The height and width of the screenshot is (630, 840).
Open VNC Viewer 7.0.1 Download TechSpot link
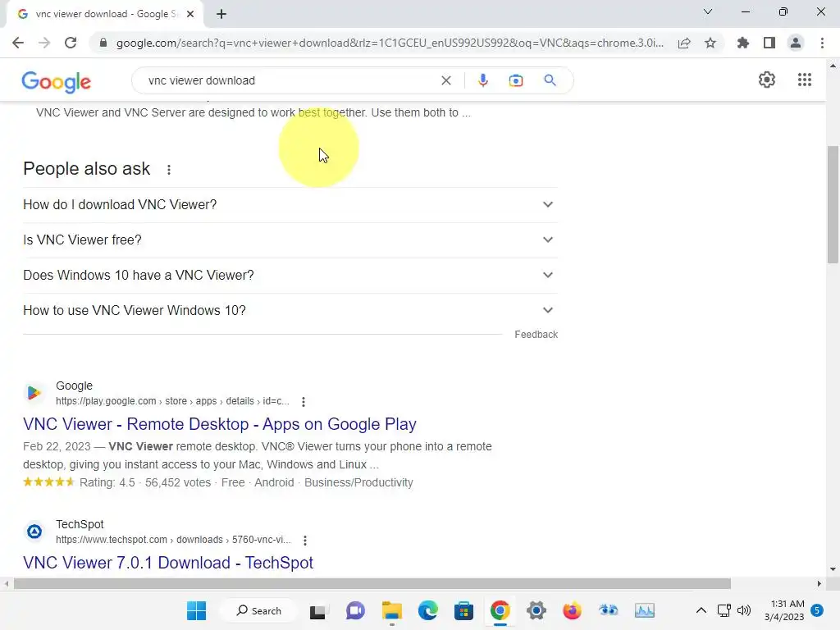pyautogui.click(x=168, y=563)
